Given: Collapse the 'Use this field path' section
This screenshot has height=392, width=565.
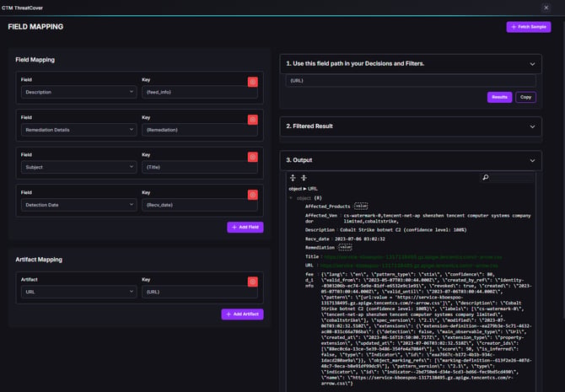Looking at the screenshot, I should [532, 64].
